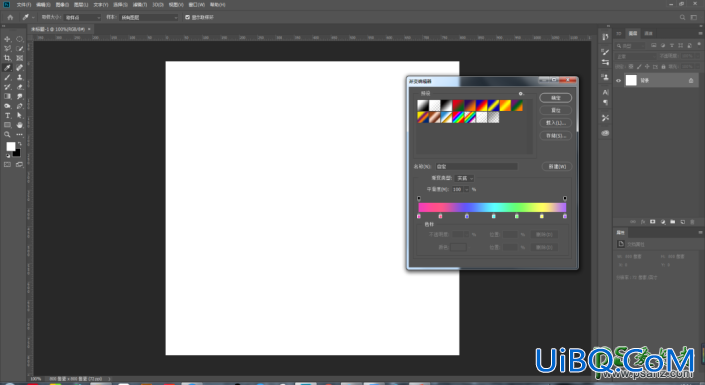This screenshot has width=705, height=385.
Task: Select the Hand tool
Action: [19, 125]
